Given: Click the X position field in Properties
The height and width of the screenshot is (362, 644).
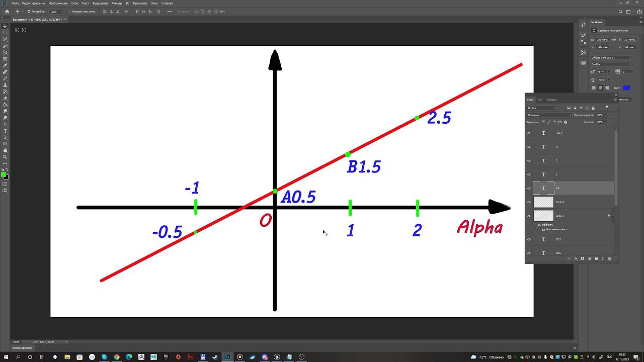Looking at the screenshot, I should tap(603, 47).
